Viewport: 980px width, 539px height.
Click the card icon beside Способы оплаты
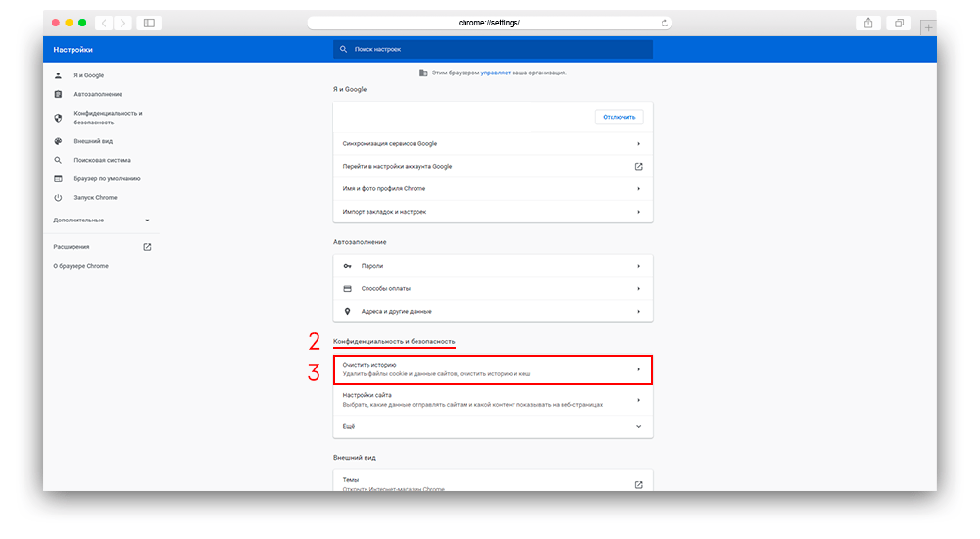coord(348,289)
